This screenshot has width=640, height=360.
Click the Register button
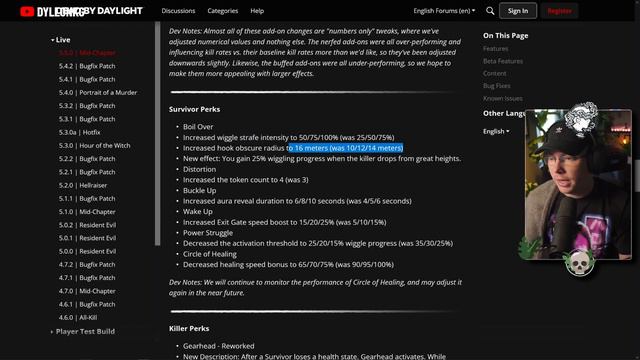(x=559, y=11)
